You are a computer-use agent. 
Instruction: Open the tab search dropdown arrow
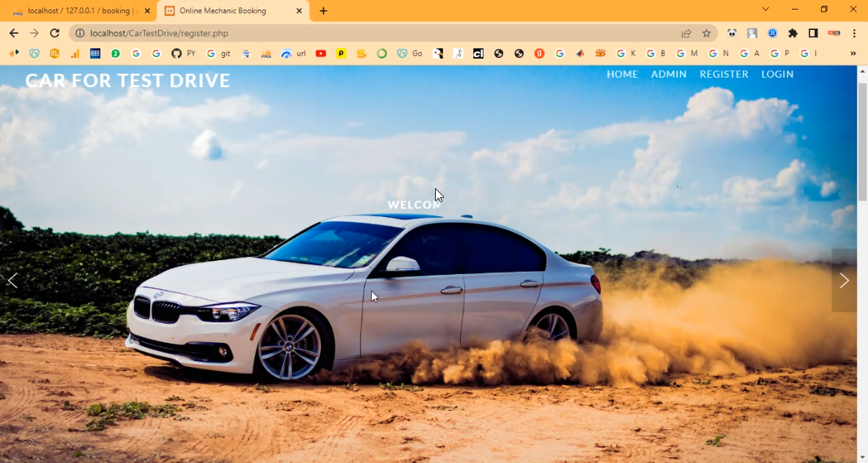(x=765, y=10)
